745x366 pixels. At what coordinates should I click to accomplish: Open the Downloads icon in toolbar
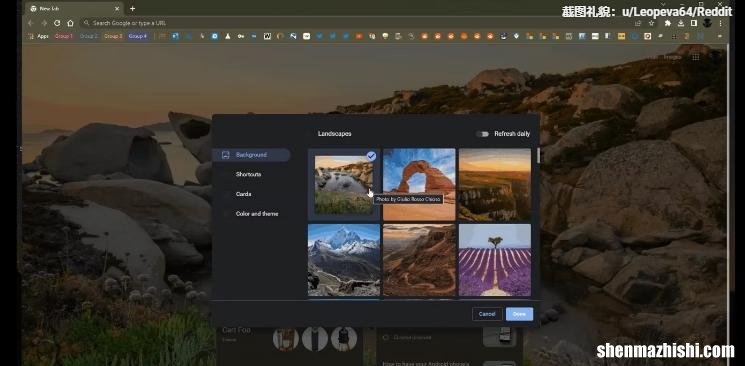point(681,23)
